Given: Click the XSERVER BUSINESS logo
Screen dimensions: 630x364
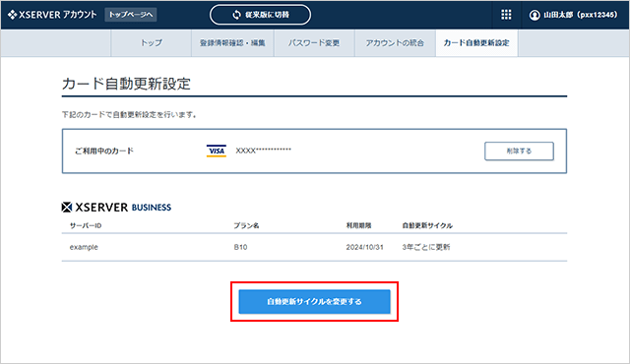Looking at the screenshot, I should pos(116,207).
